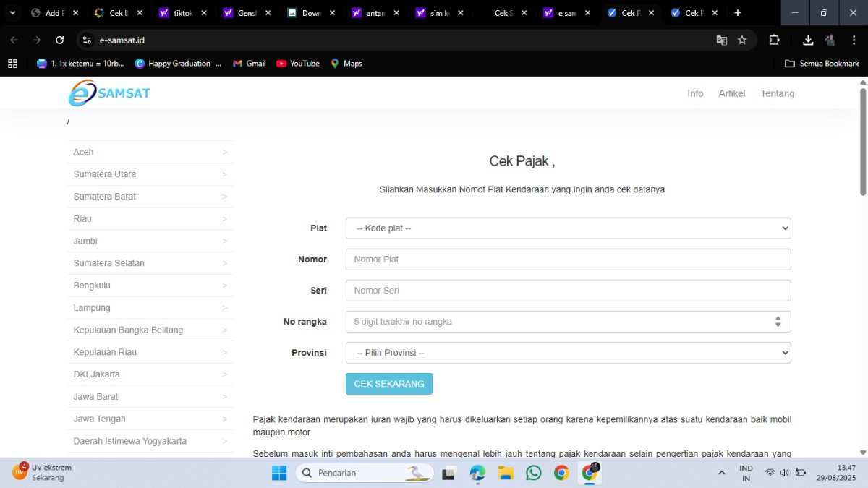This screenshot has height=488, width=868.
Task: Open the Kode plat dropdown
Action: click(568, 228)
